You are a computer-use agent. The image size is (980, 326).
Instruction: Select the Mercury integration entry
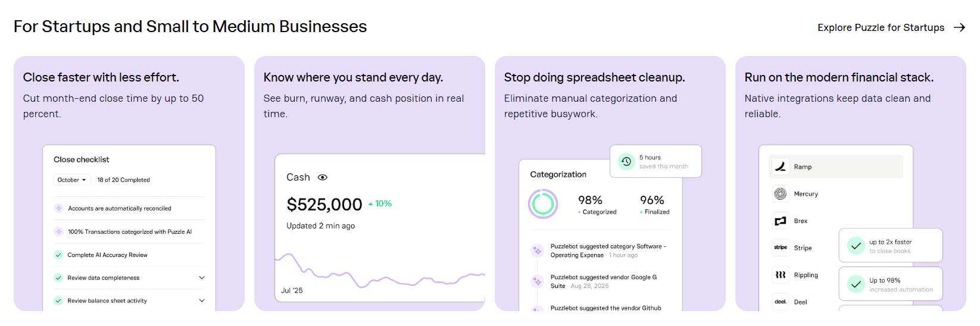[x=806, y=194]
